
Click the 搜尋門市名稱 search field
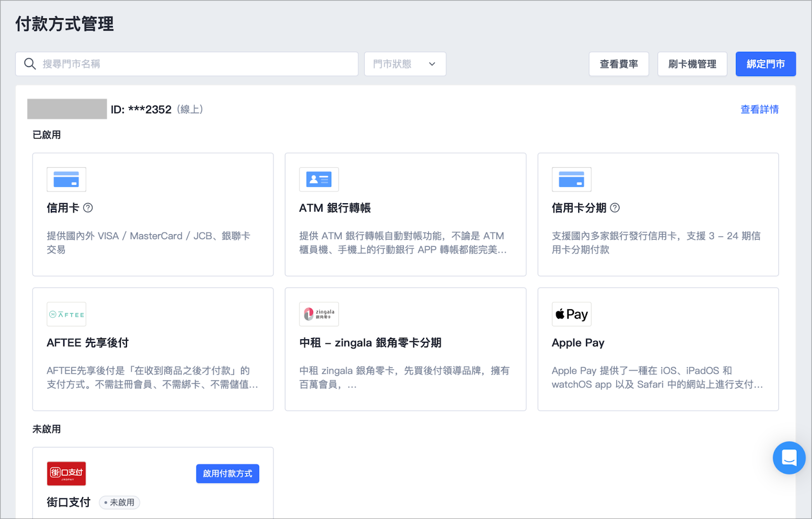coord(187,64)
